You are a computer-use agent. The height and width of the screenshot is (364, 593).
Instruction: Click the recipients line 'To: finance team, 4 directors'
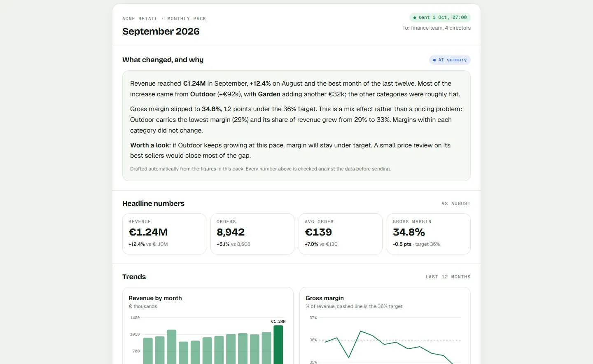[x=437, y=28]
